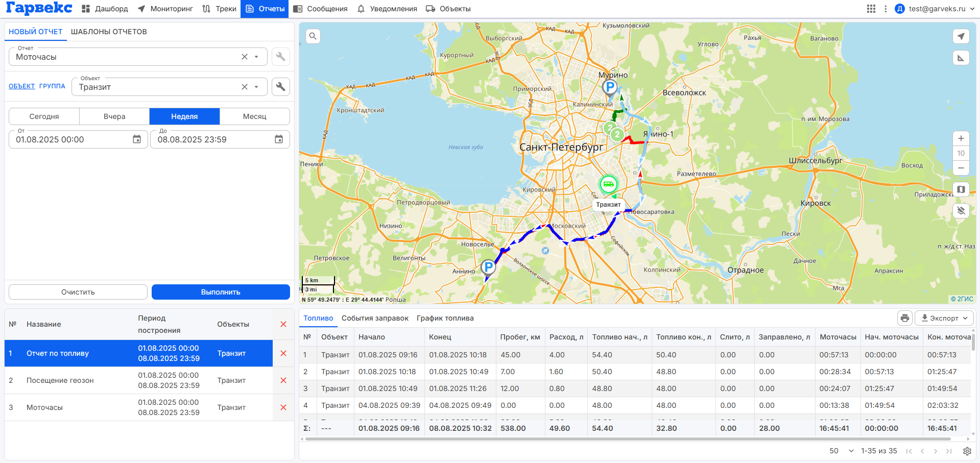
Task: Open the График топлива tab
Action: coord(445,318)
